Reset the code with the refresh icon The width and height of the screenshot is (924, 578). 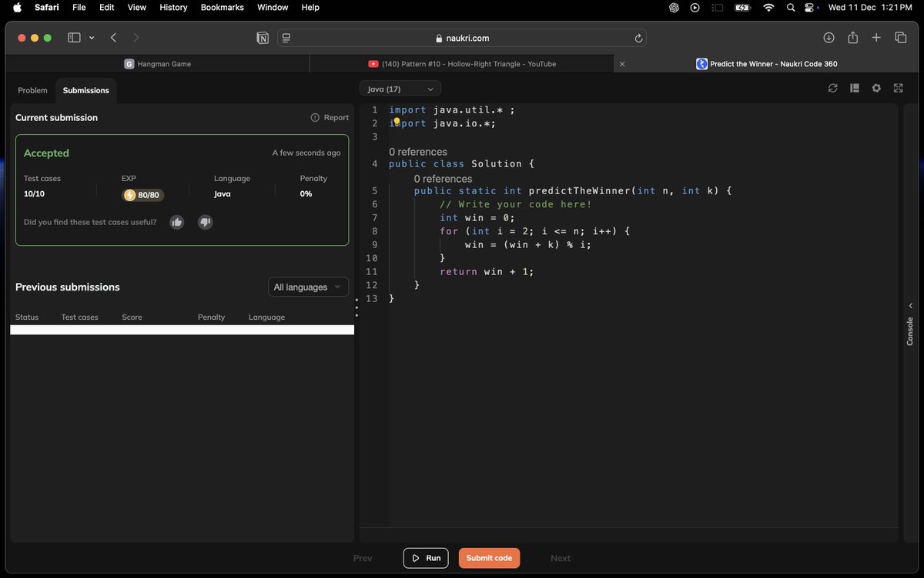pos(833,89)
